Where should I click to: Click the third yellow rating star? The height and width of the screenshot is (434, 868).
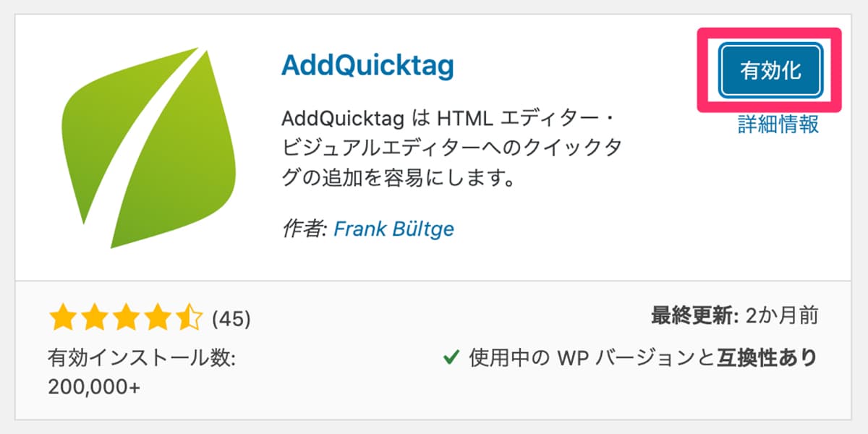126,318
